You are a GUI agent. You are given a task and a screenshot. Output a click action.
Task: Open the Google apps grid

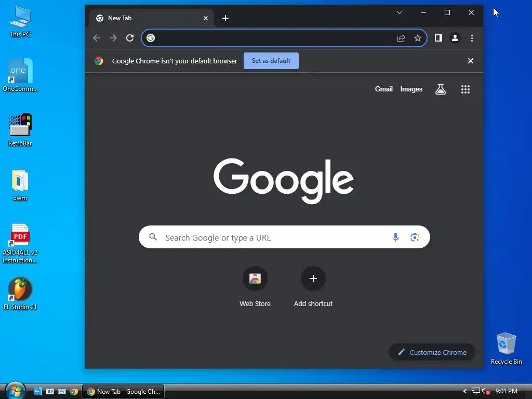coord(465,89)
